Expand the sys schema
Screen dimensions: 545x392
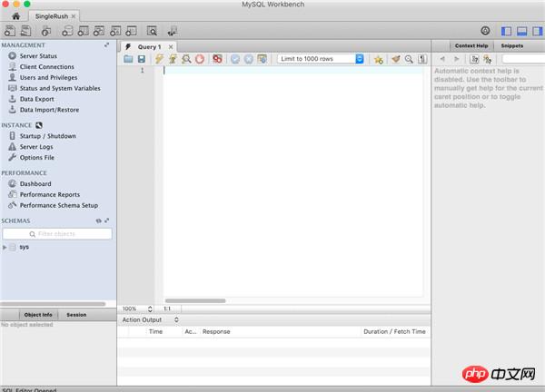(x=5, y=247)
